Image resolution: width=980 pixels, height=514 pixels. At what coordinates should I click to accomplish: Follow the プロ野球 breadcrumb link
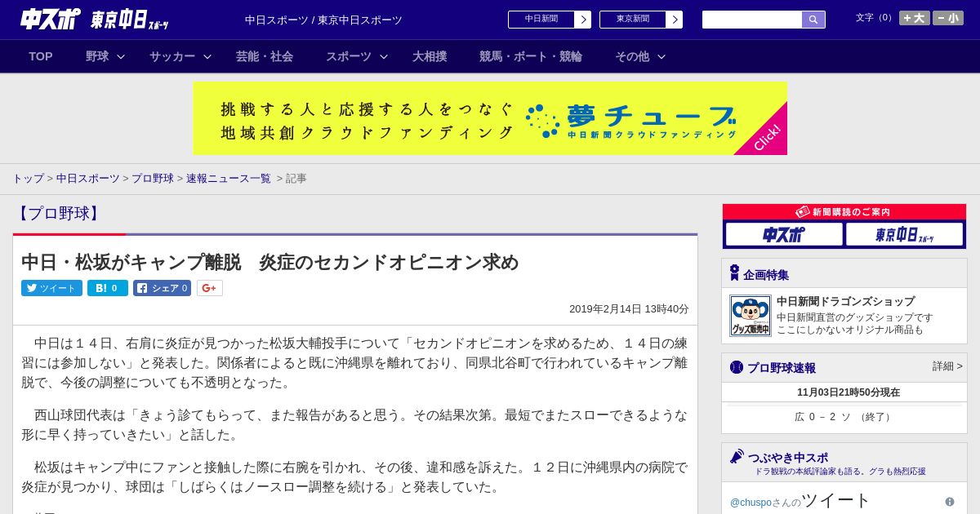pyautogui.click(x=153, y=178)
